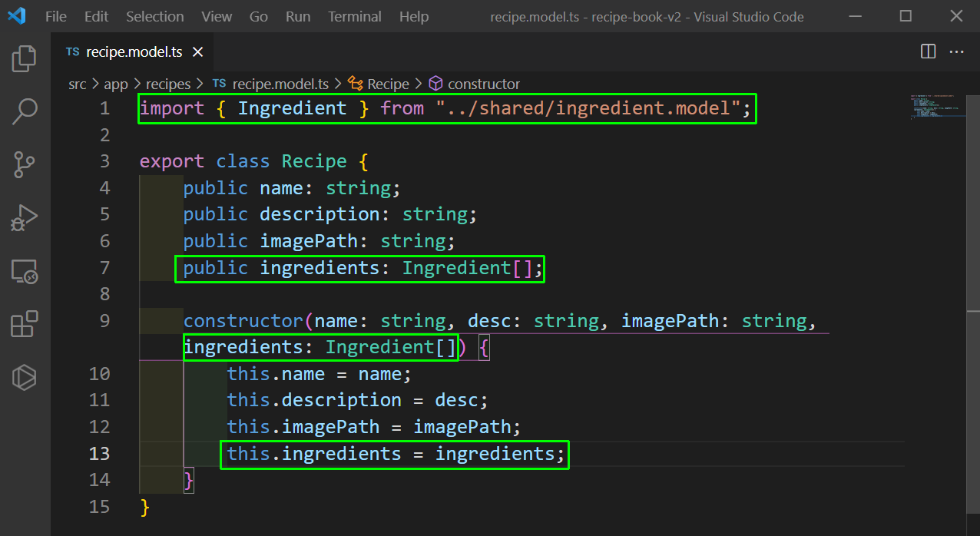Open the View menu
The width and height of the screenshot is (980, 536).
(217, 16)
